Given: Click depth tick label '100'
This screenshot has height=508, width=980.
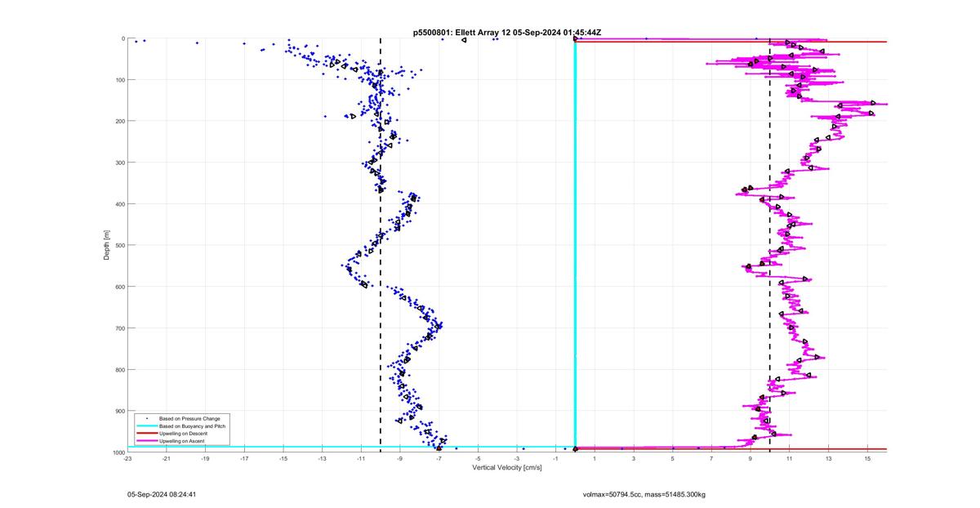Looking at the screenshot, I should (119, 80).
